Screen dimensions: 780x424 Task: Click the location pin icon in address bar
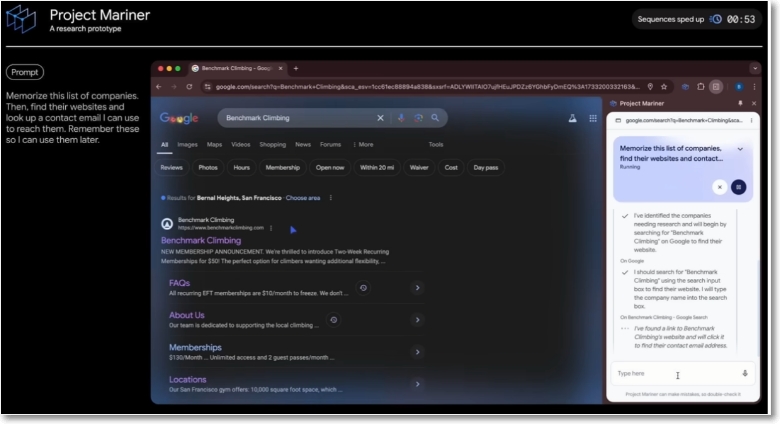point(650,87)
